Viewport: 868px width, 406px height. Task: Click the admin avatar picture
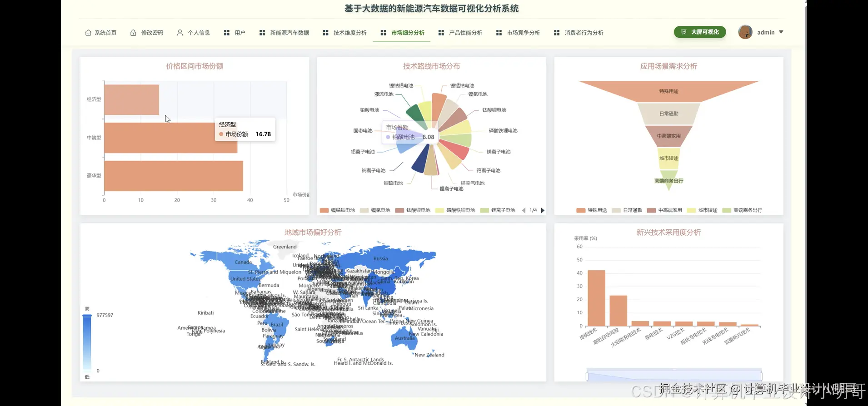[x=745, y=32]
